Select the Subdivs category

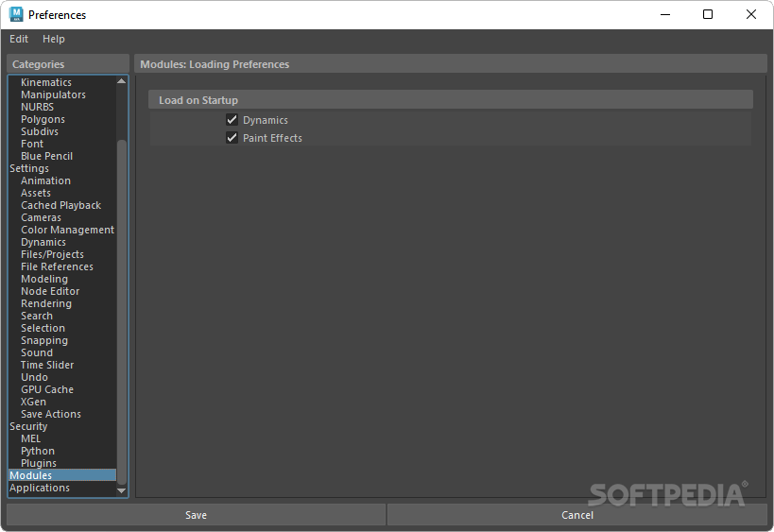coord(40,131)
